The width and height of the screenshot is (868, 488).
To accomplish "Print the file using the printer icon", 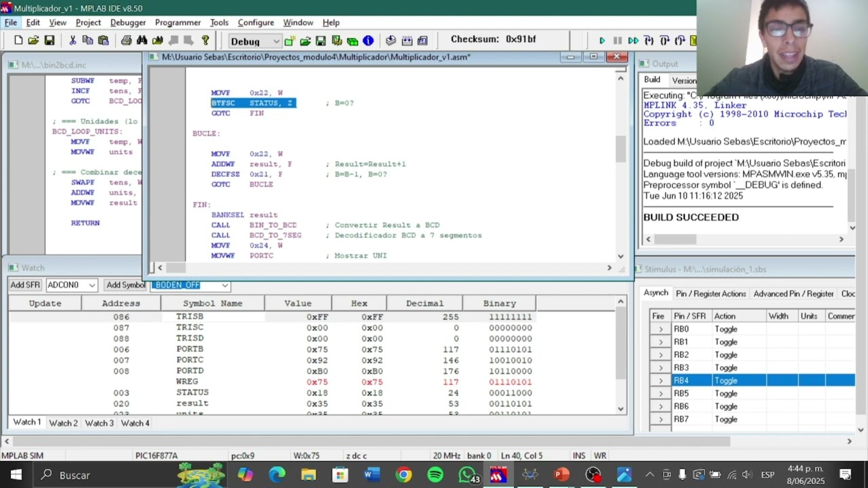I will (126, 41).
